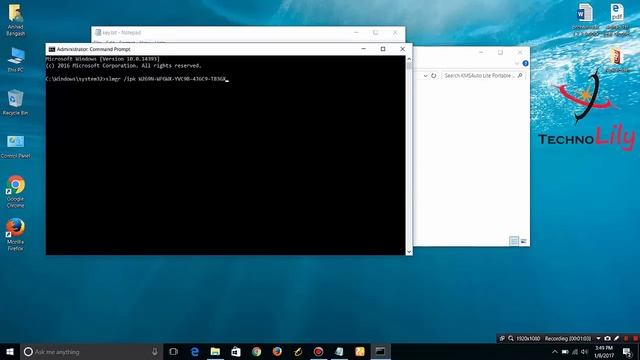Open the PDF file on the desktop
This screenshot has width=640, height=360.
click(617, 20)
